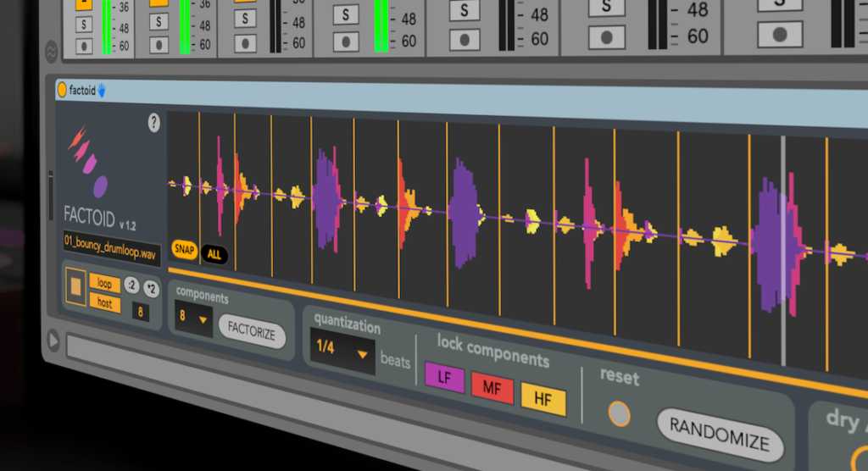The width and height of the screenshot is (868, 471).
Task: Open the components dropdown set to 8
Action: pos(193,319)
